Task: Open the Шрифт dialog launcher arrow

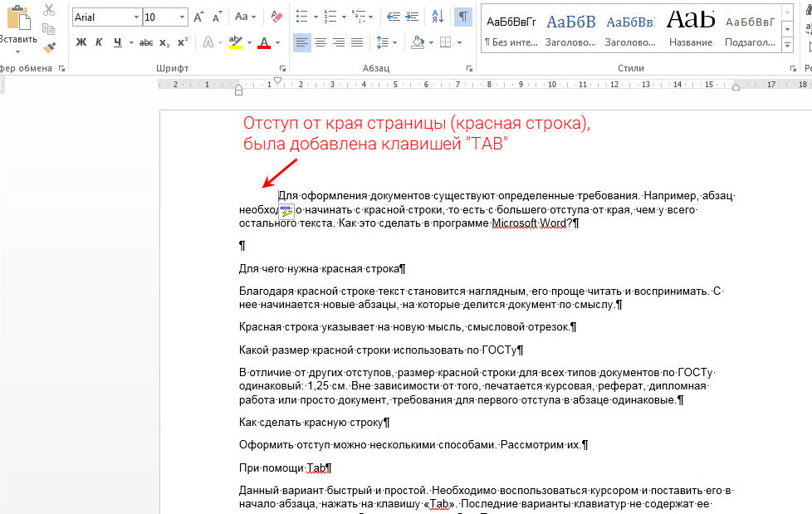Action: [282, 68]
